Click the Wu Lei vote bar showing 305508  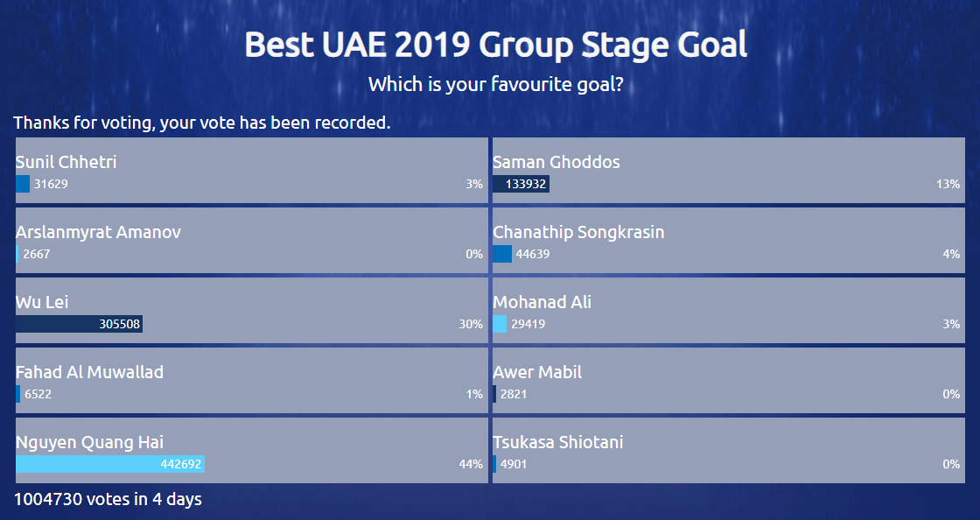80,324
